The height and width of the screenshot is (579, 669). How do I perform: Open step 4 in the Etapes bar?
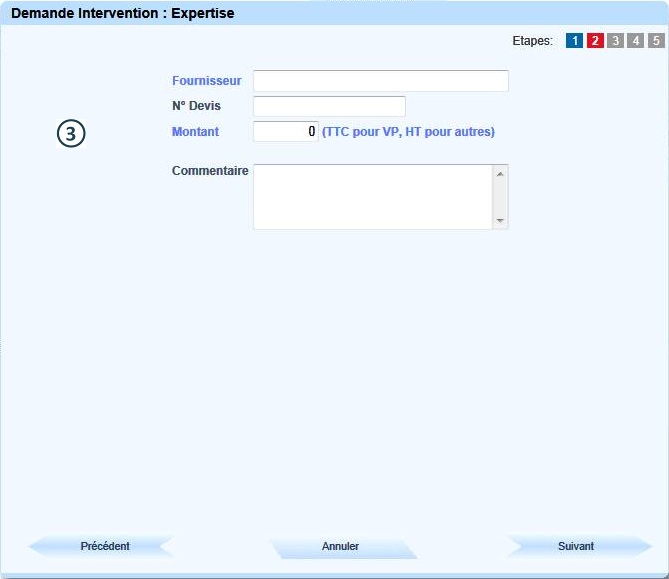(636, 41)
